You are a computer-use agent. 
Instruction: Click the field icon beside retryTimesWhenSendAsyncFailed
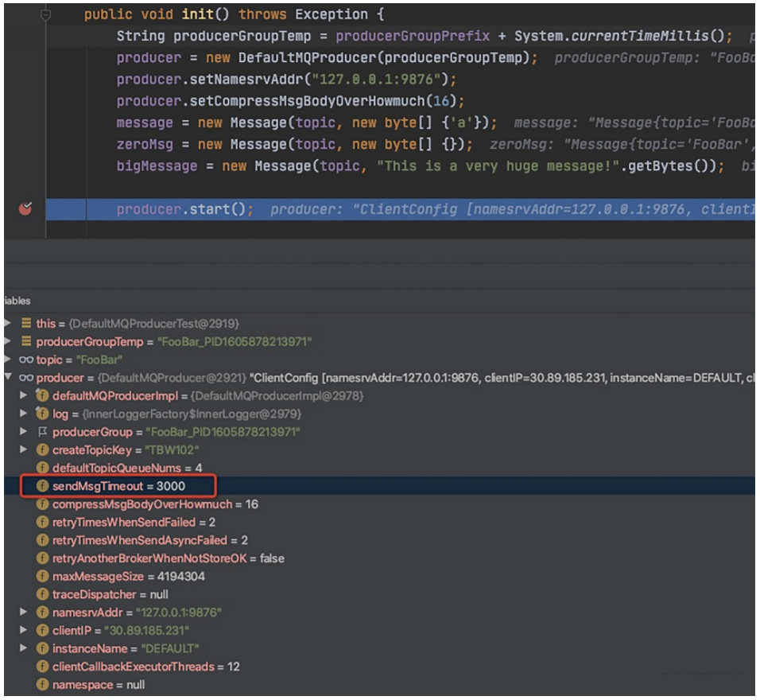[x=42, y=540]
